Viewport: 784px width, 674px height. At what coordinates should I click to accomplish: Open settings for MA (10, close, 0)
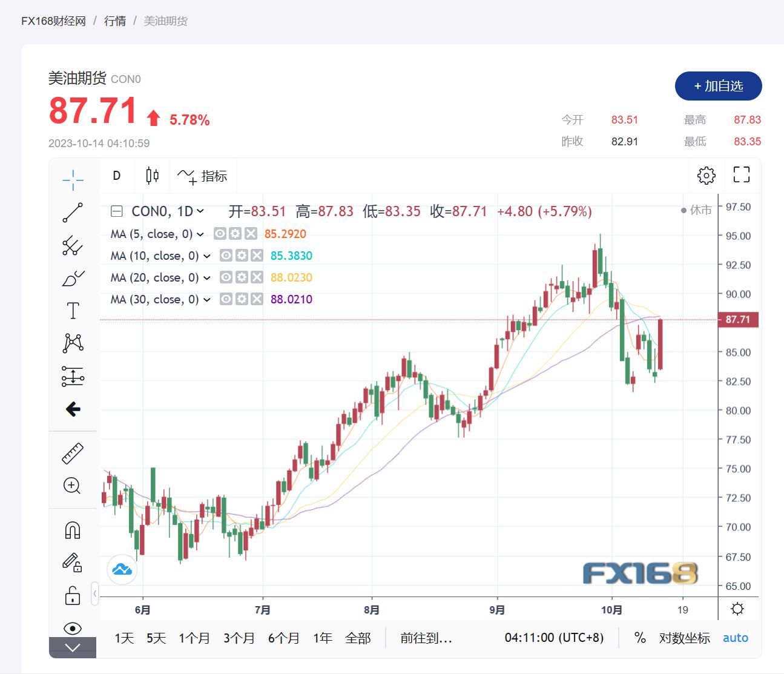(x=242, y=256)
